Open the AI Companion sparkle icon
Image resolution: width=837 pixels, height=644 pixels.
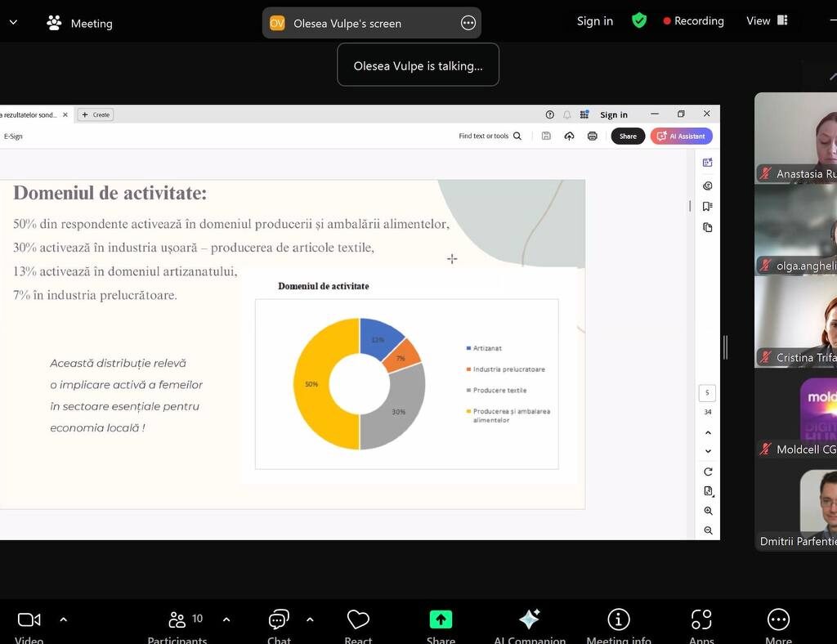coord(529,620)
